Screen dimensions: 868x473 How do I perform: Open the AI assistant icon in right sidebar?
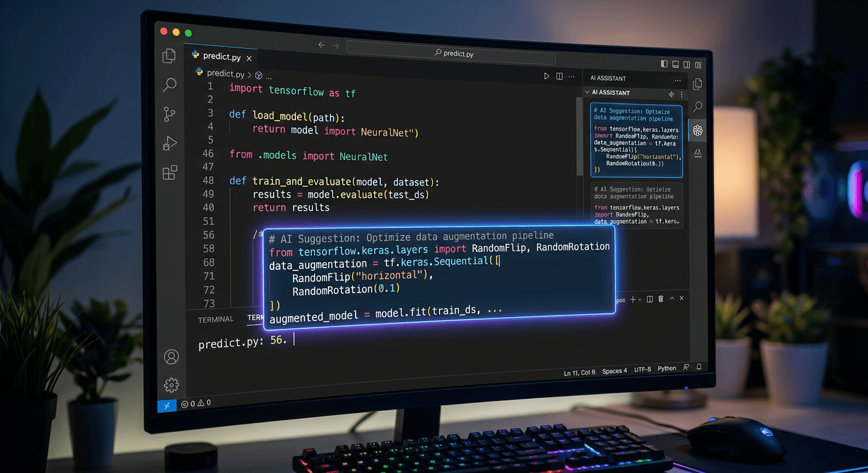point(698,130)
